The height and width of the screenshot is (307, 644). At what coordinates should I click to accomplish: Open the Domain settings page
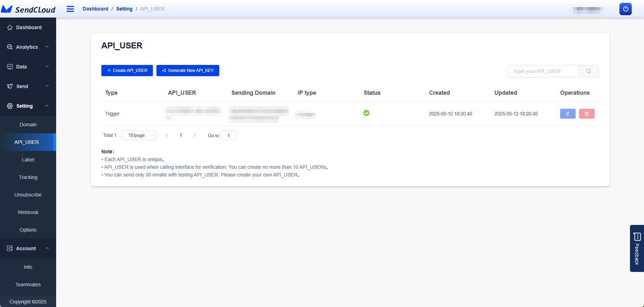pyautogui.click(x=28, y=125)
